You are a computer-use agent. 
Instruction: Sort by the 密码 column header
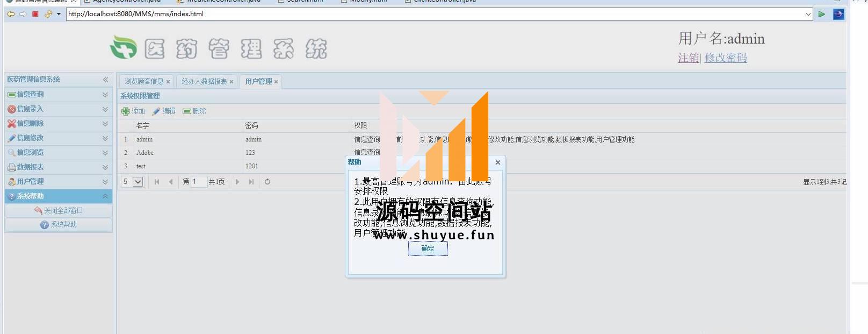[252, 126]
